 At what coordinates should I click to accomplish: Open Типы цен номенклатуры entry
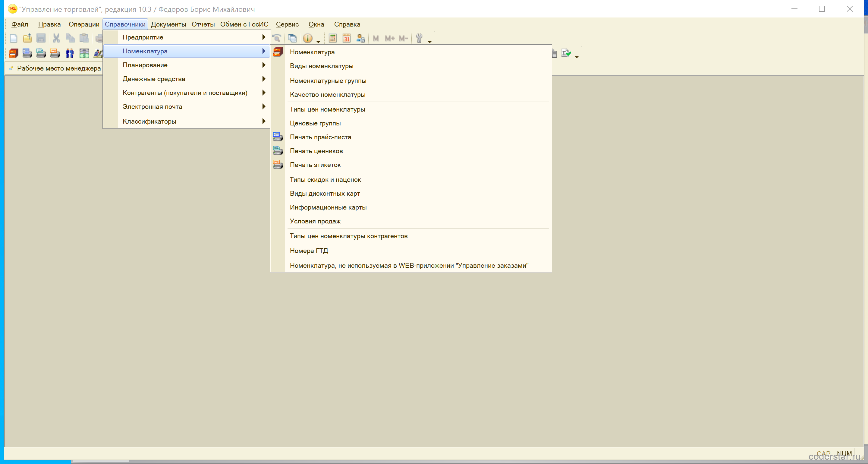411,109
